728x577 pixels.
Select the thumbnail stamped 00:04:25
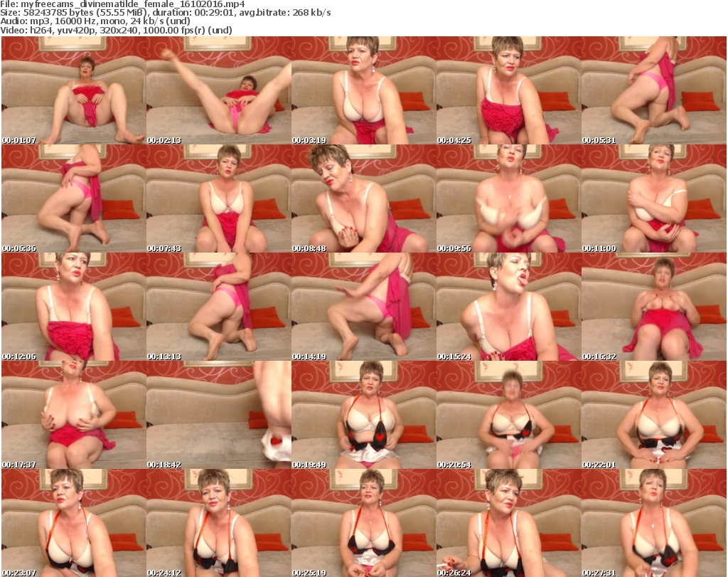point(509,90)
